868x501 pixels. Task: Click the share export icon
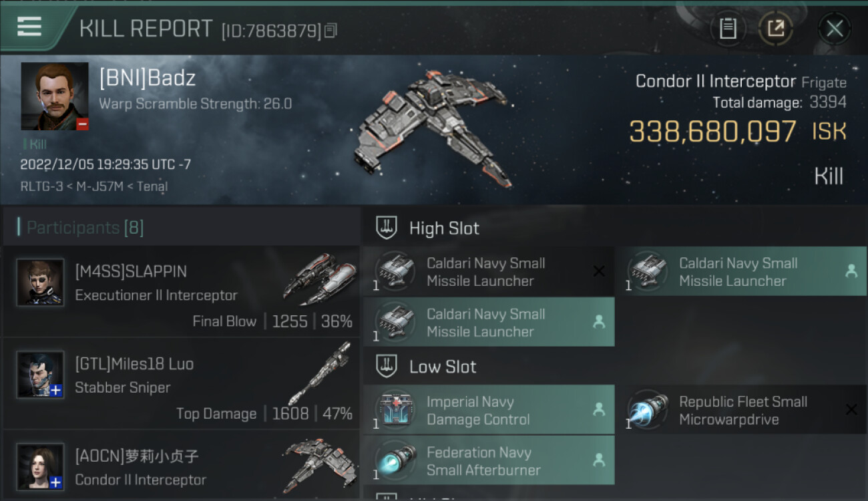[x=776, y=28]
